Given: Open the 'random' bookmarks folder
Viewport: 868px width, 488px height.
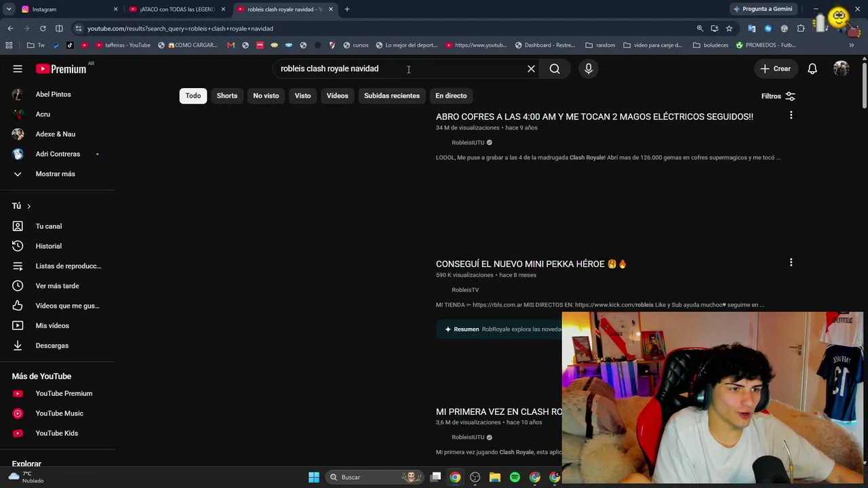Looking at the screenshot, I should 600,45.
